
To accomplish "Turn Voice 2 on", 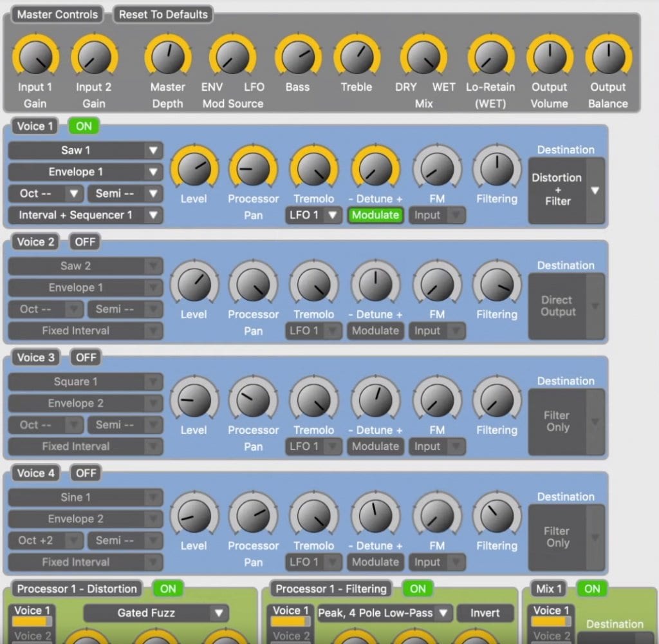I will tap(84, 241).
